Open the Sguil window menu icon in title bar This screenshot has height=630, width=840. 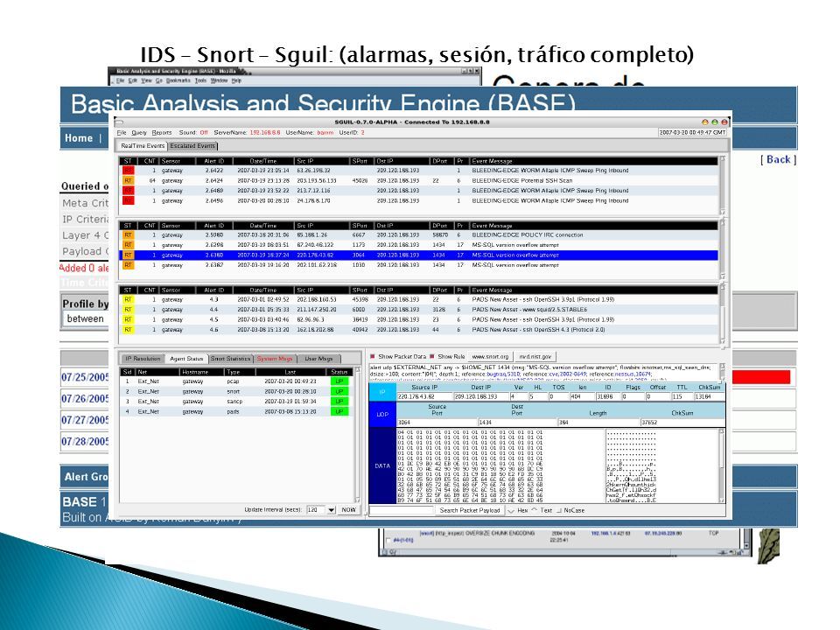tap(119, 122)
